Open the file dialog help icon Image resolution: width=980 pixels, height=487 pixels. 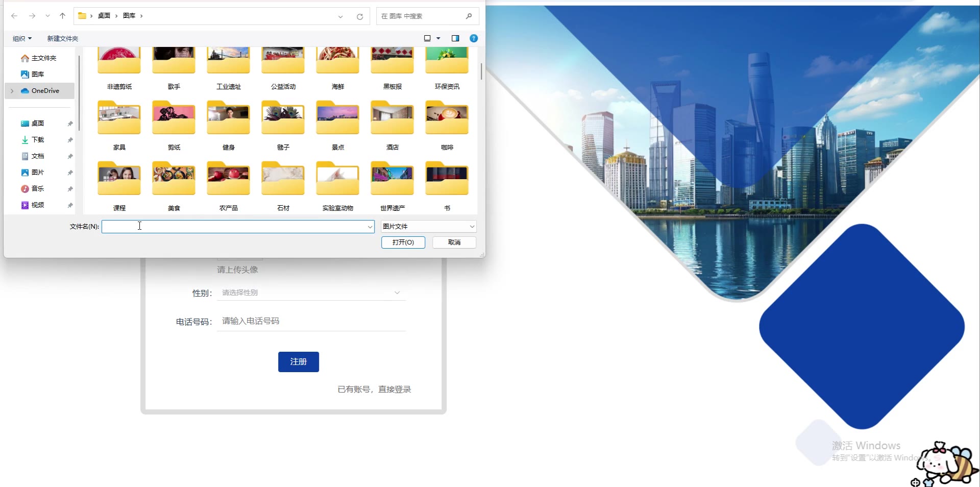pyautogui.click(x=474, y=38)
